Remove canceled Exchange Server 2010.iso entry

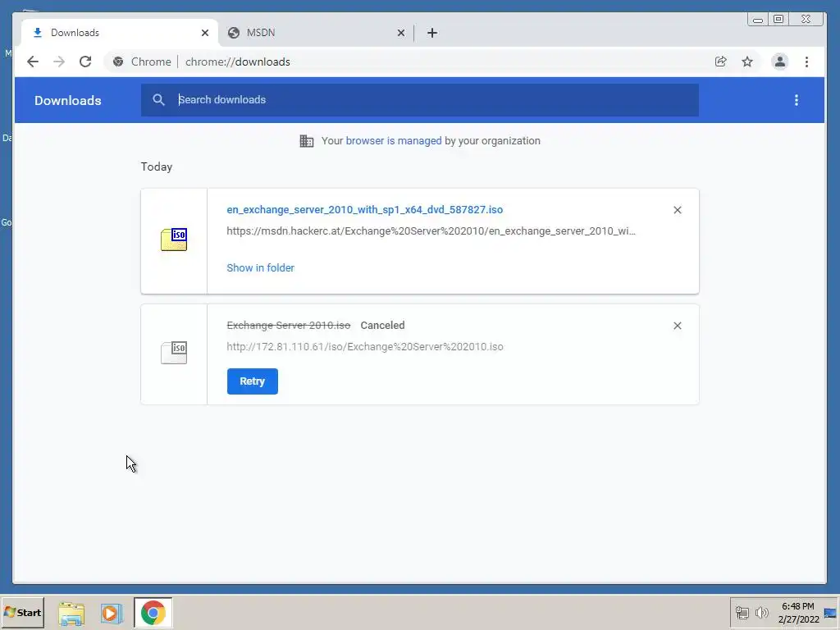pos(677,326)
